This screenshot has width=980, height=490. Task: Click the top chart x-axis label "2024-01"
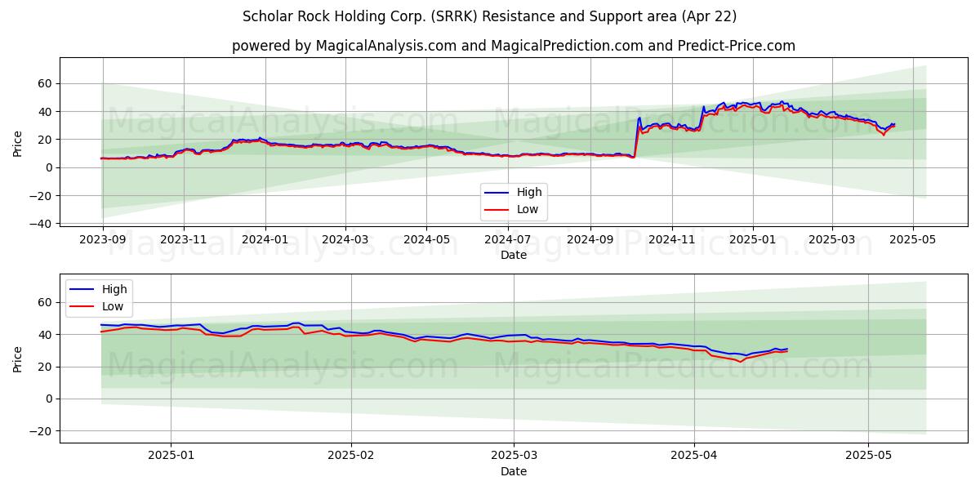coord(265,242)
